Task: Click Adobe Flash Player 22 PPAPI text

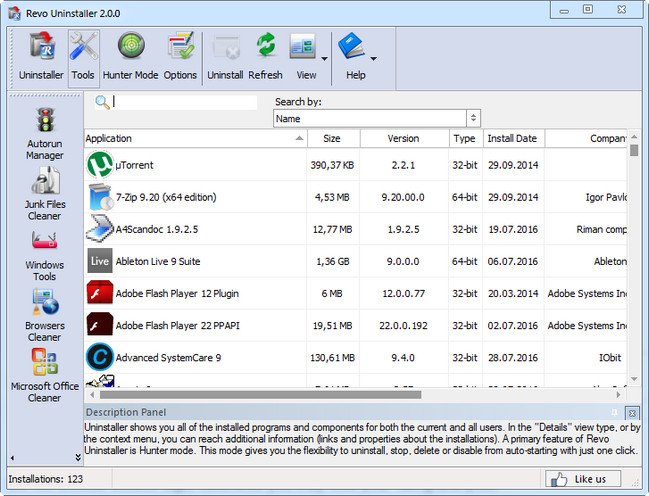Action: click(178, 326)
